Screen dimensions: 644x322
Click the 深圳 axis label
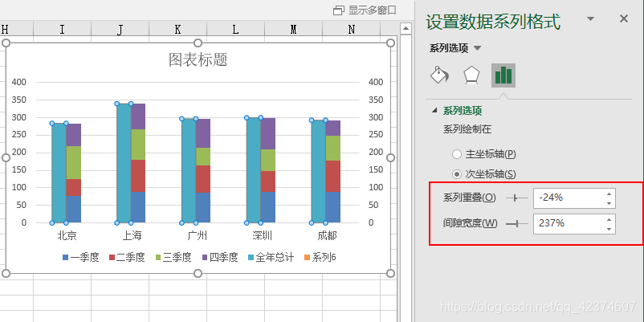pos(262,236)
